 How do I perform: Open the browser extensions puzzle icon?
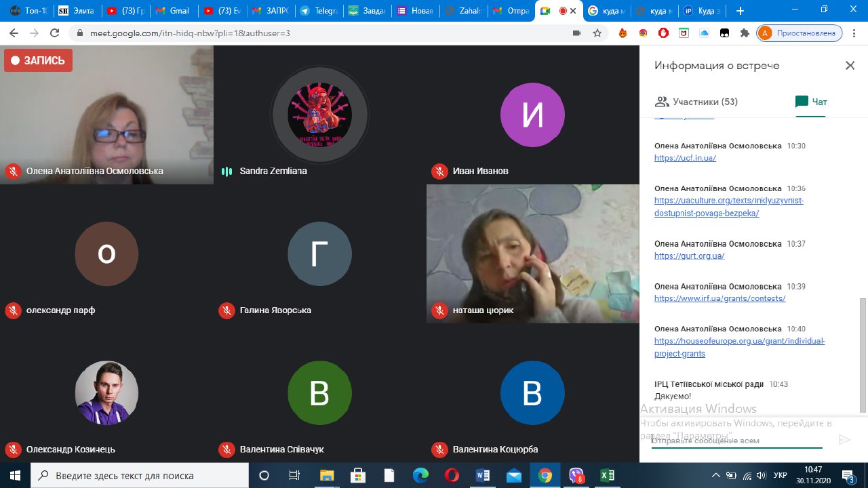tap(745, 33)
